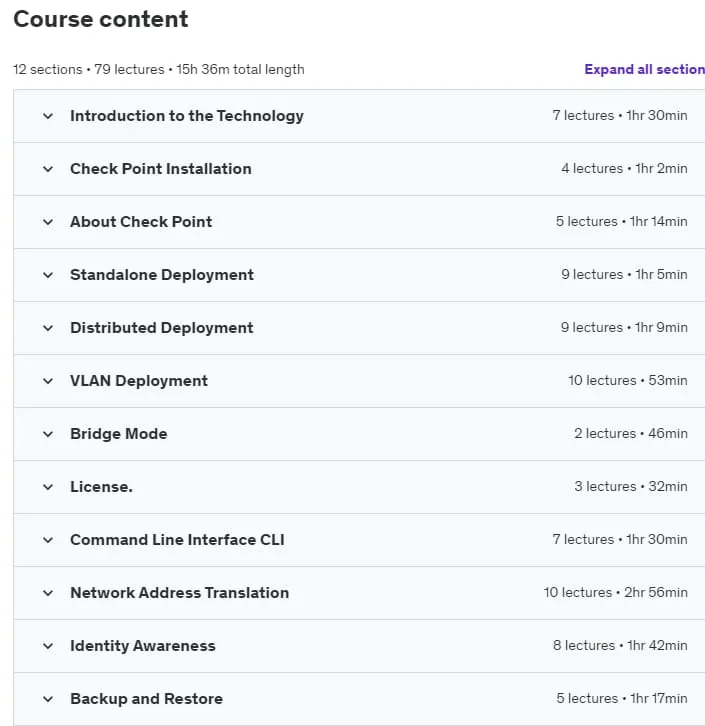Expand Network Address Translation chevron
The image size is (705, 726).
tap(48, 593)
